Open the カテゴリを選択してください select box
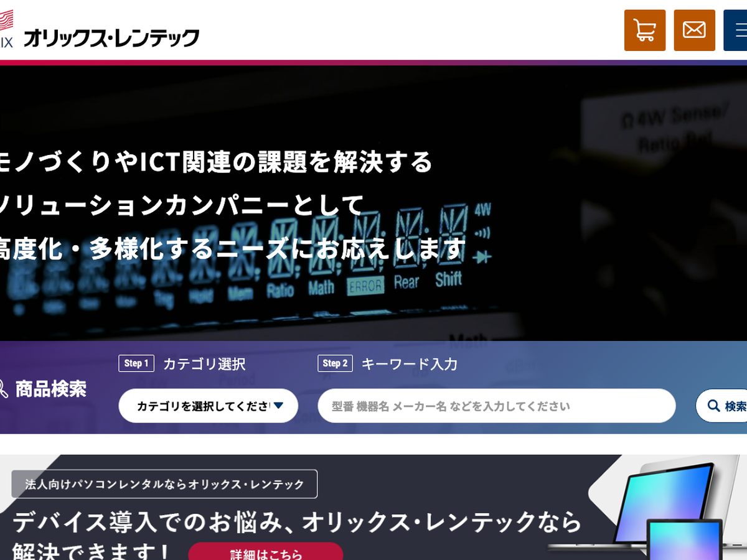 pos(202,406)
